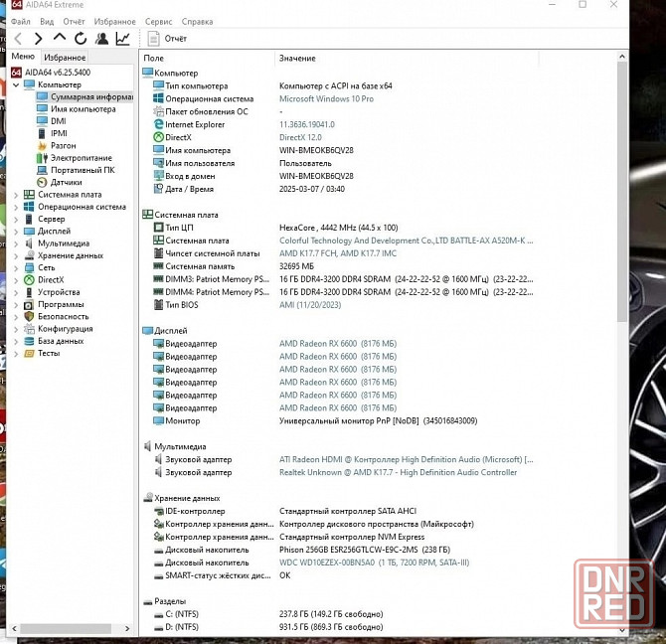This screenshot has width=666, height=644.
Task: Open Датчики sensor icon item
Action: coord(42,183)
